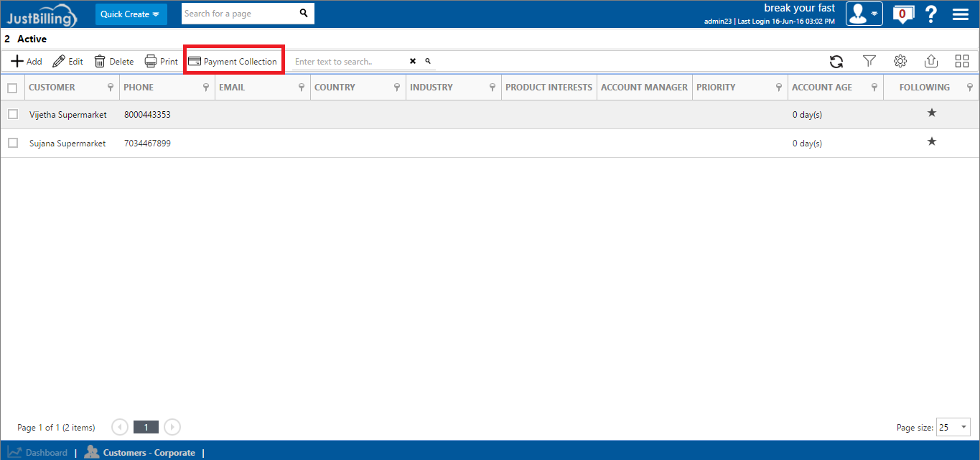This screenshot has width=980, height=460.
Task: Click the JustBilling logo
Action: [x=41, y=14]
